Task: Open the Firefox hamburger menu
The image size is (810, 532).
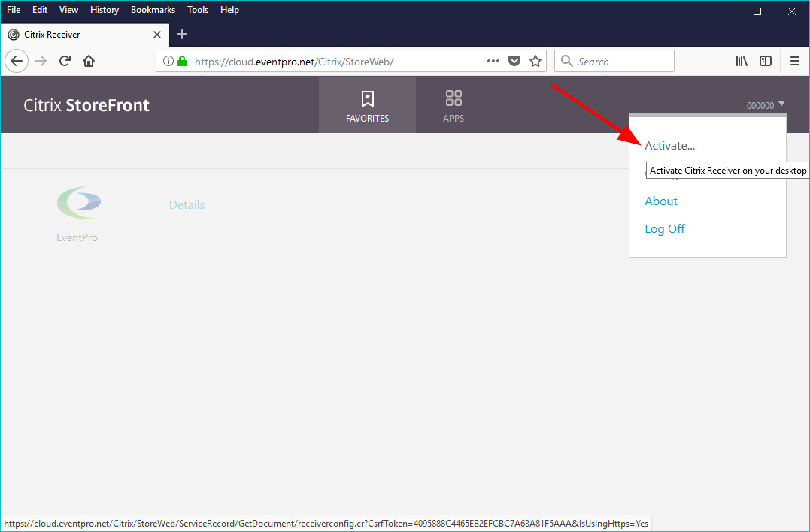Action: click(795, 62)
